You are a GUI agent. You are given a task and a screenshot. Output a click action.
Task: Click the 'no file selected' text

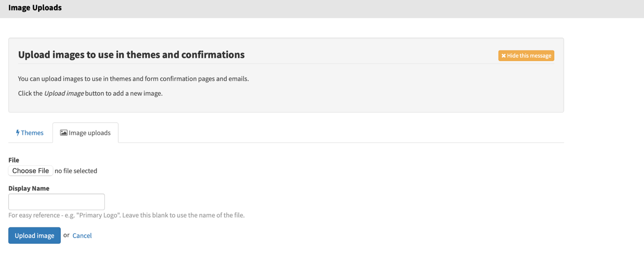(76, 171)
